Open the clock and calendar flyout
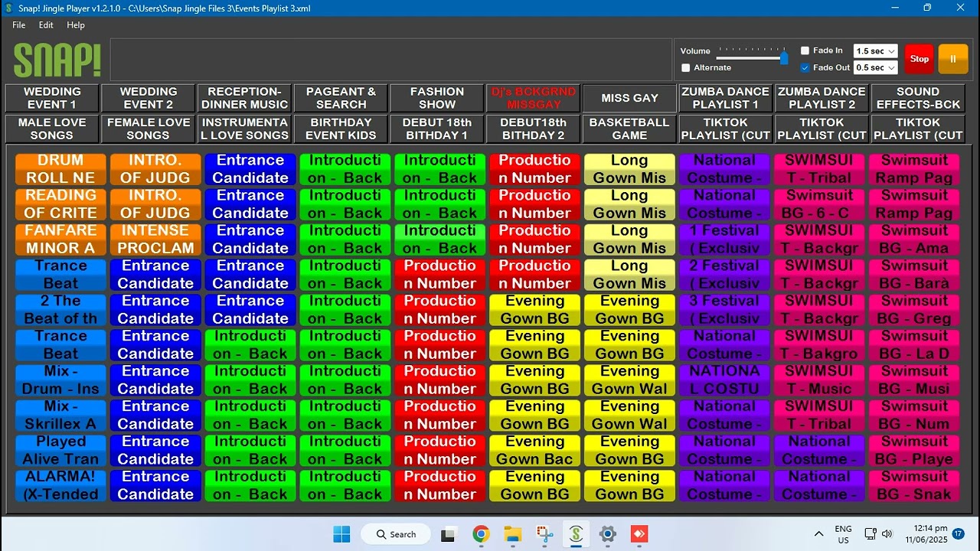This screenshot has width=980, height=551. (926, 534)
